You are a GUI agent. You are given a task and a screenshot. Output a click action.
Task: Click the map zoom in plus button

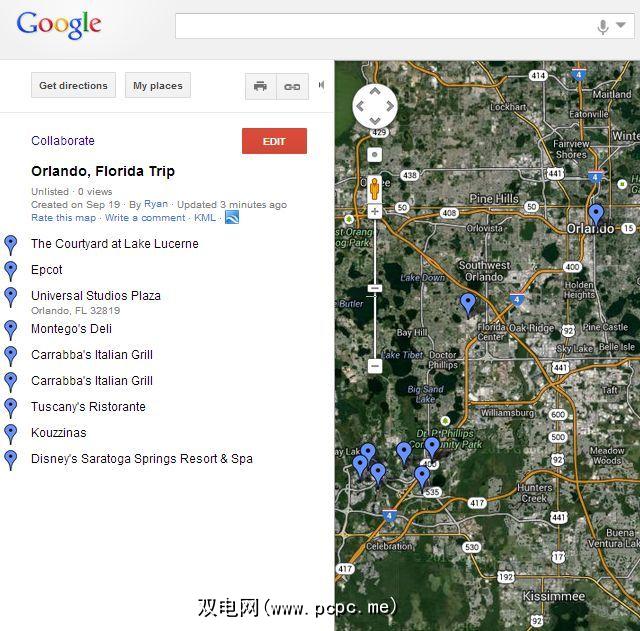pos(375,211)
